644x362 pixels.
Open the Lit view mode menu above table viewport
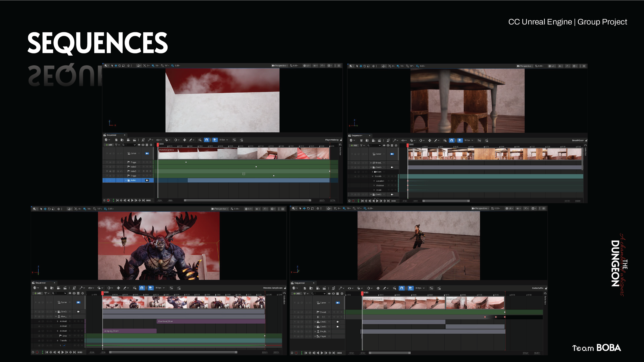(x=552, y=66)
